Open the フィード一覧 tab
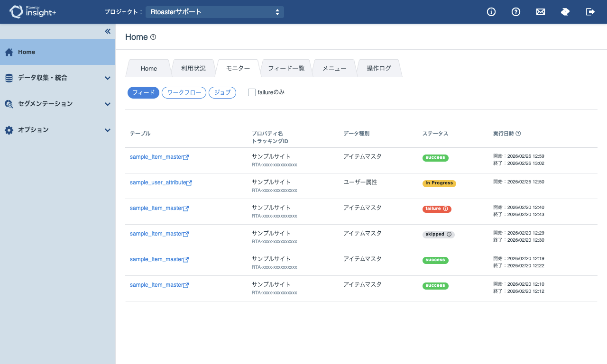This screenshot has height=364, width=607. click(x=286, y=68)
